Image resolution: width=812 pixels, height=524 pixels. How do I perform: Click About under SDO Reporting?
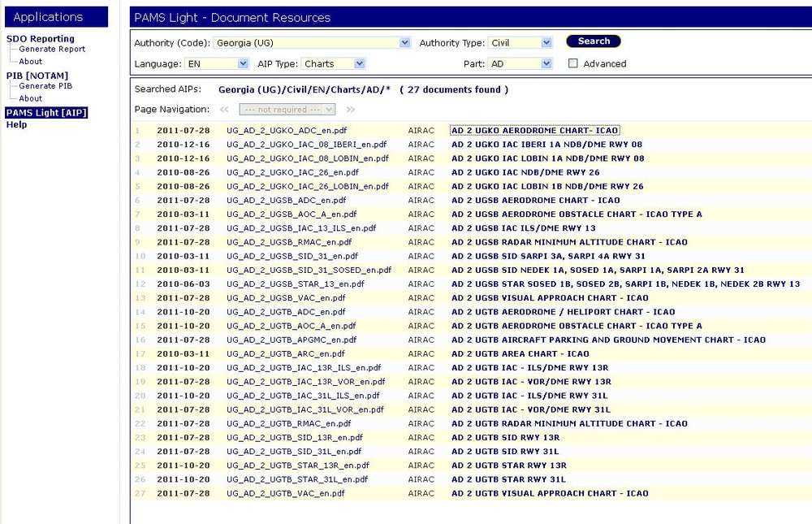tap(30, 61)
